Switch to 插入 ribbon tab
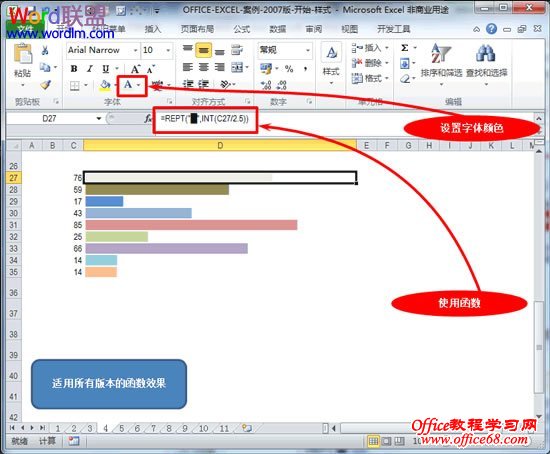This screenshot has width=550, height=454. (x=153, y=29)
